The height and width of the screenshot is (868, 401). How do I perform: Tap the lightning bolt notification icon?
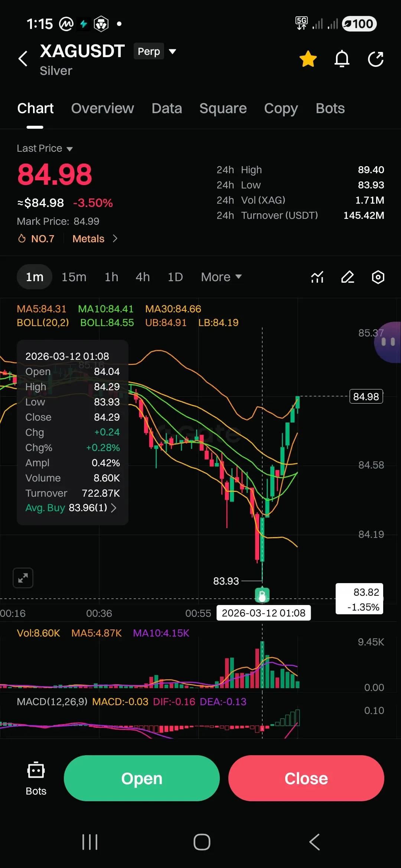(x=84, y=24)
